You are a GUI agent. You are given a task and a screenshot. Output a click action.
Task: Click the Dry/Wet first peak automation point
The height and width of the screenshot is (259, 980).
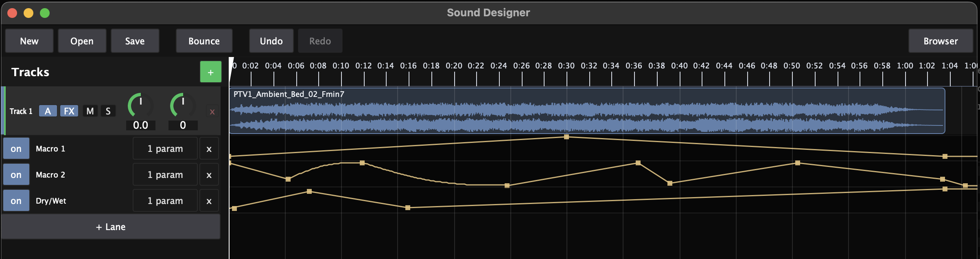pos(309,191)
